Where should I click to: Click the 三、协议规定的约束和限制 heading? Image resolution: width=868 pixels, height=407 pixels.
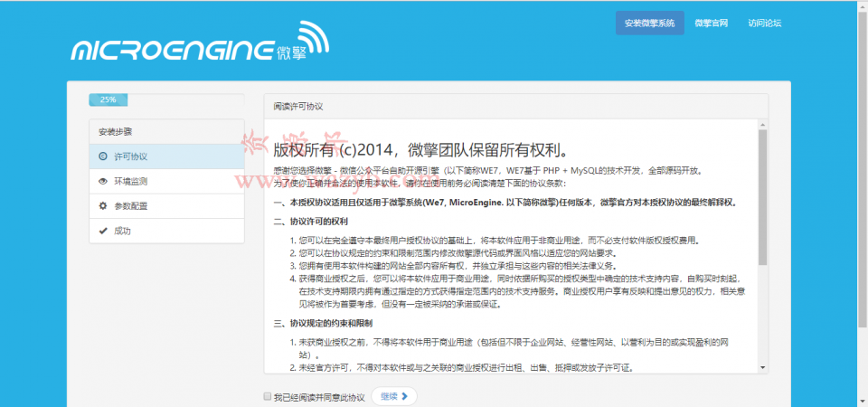323,323
